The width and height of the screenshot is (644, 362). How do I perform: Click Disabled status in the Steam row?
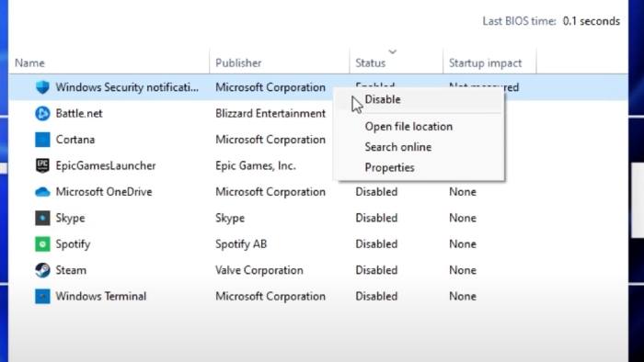(x=376, y=270)
